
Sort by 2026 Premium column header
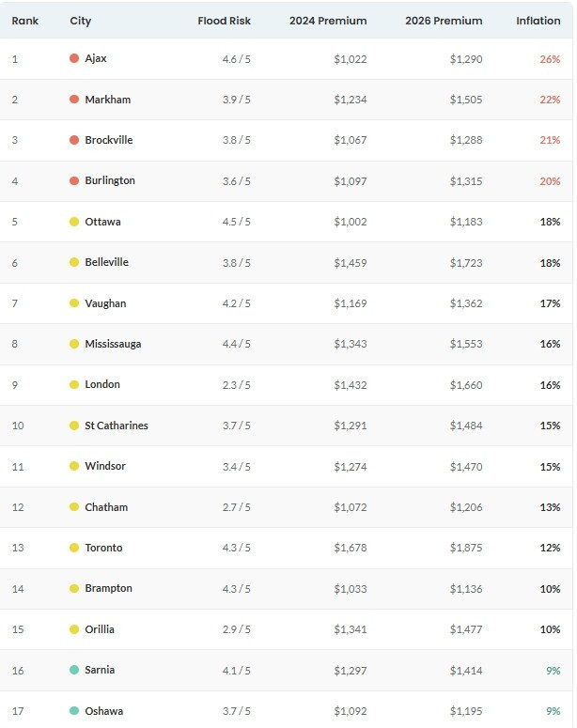[444, 21]
